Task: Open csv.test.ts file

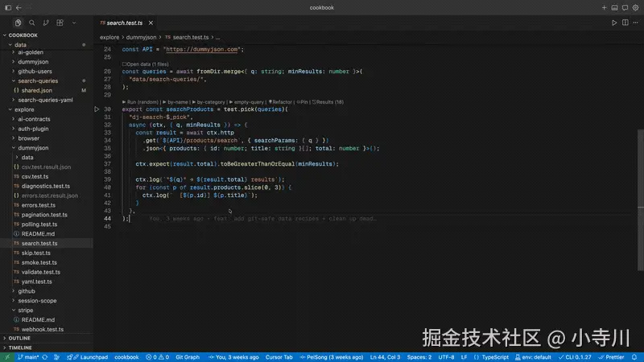Action: 35,176
